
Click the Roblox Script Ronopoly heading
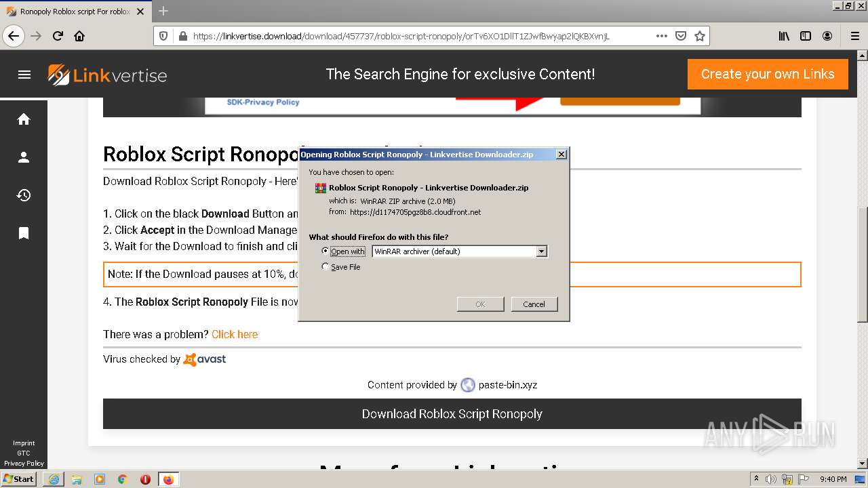[x=201, y=154]
